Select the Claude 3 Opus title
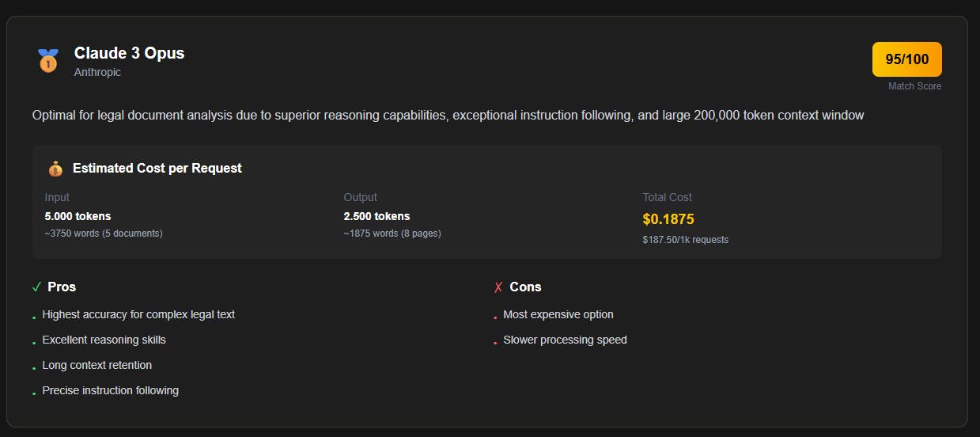Screen dimensions: 980x437 tap(129, 53)
